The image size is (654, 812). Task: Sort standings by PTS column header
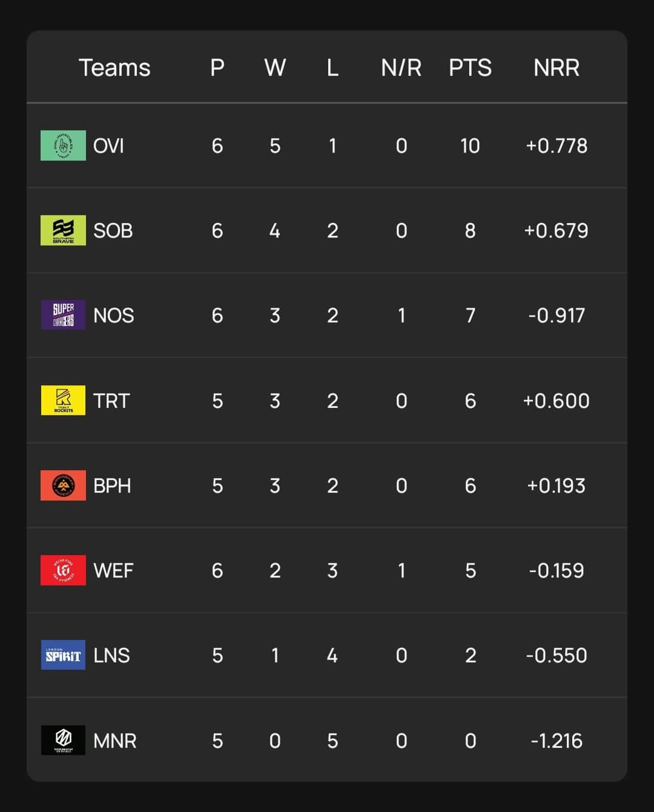pos(470,68)
